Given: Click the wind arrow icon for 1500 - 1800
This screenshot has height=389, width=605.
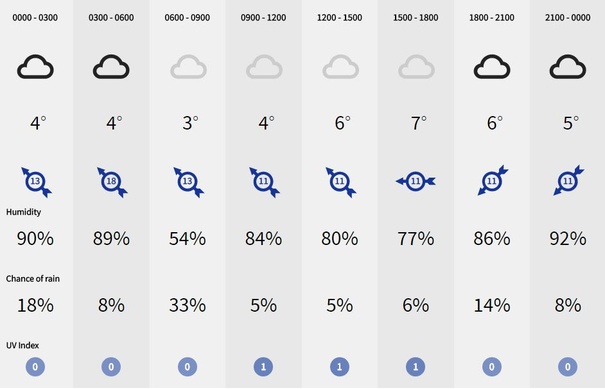Looking at the screenshot, I should coord(416,181).
